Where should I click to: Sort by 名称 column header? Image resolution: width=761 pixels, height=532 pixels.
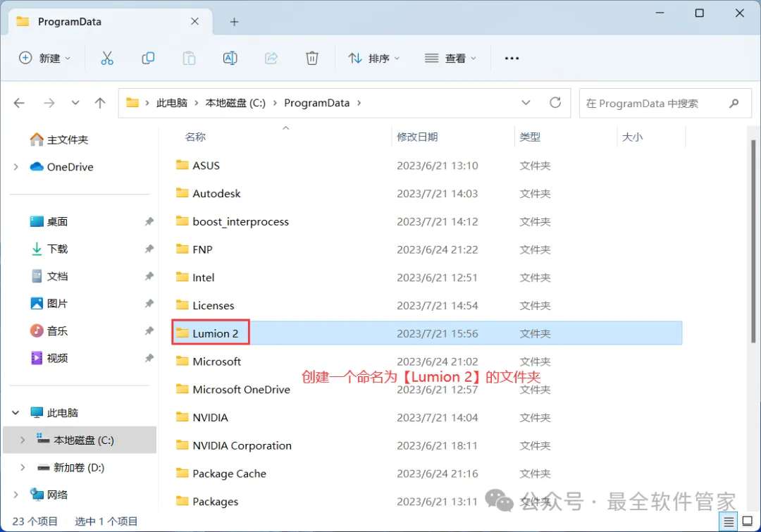coord(195,137)
